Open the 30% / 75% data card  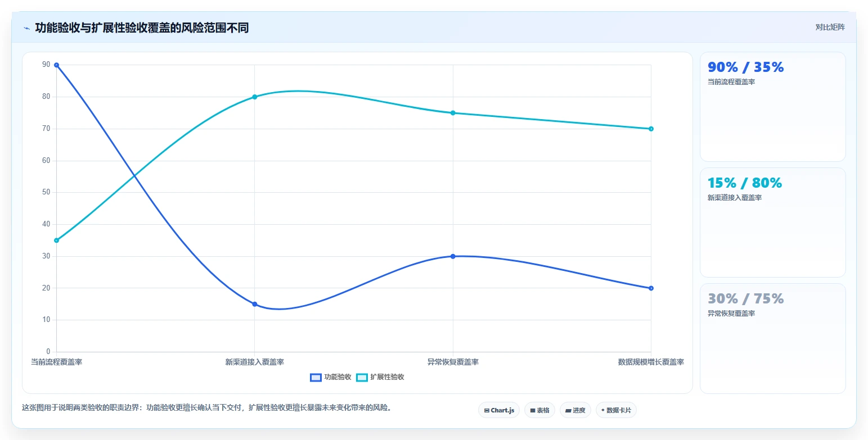coord(772,338)
